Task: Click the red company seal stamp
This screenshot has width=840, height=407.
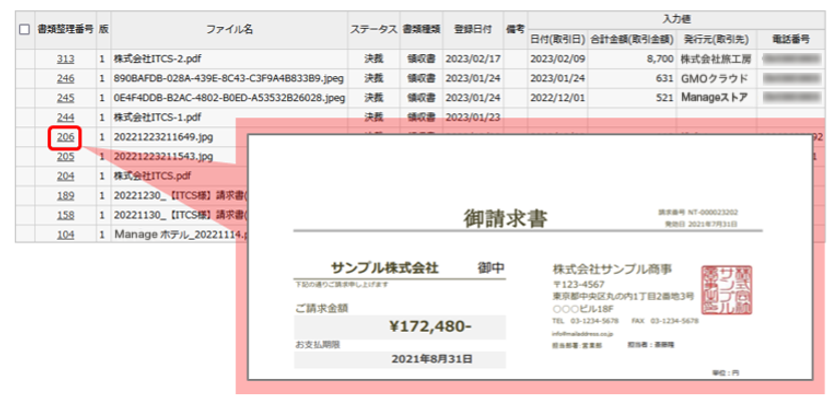Action: pyautogui.click(x=727, y=290)
